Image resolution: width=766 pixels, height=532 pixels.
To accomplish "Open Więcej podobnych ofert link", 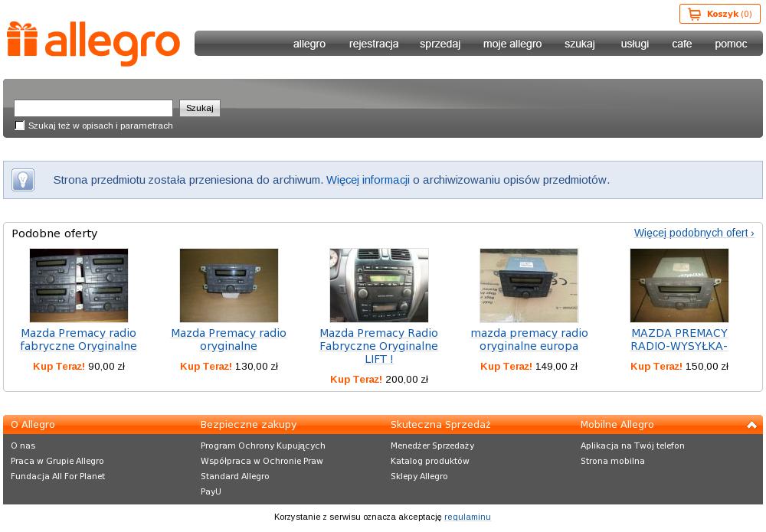I will click(x=694, y=233).
